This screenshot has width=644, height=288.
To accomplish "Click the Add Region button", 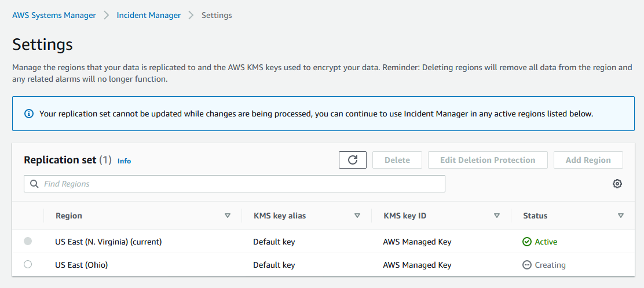I will point(588,160).
